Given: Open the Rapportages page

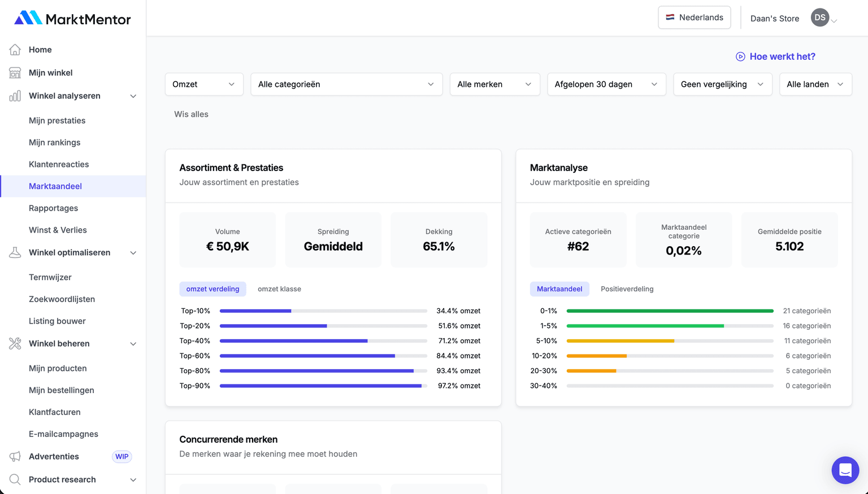Looking at the screenshot, I should coord(53,208).
